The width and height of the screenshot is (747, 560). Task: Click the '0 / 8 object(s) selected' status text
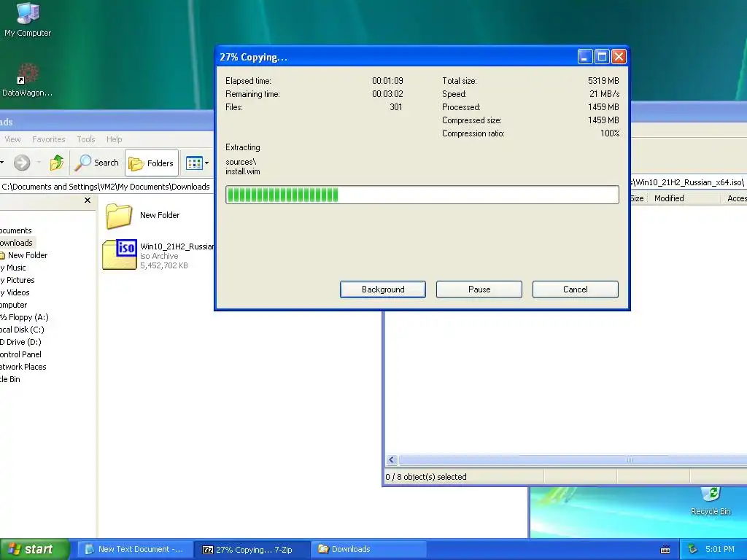tap(426, 477)
